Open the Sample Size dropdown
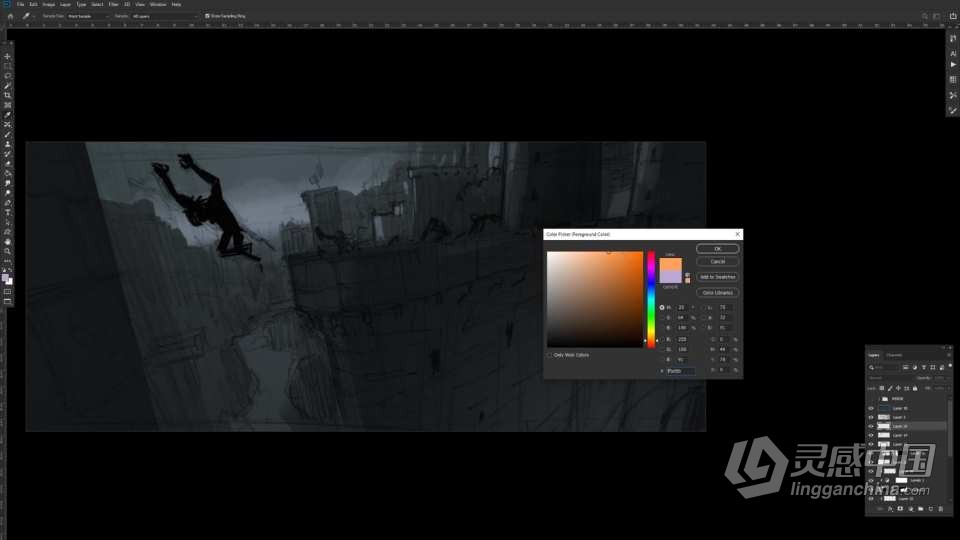960x540 pixels. pos(88,16)
